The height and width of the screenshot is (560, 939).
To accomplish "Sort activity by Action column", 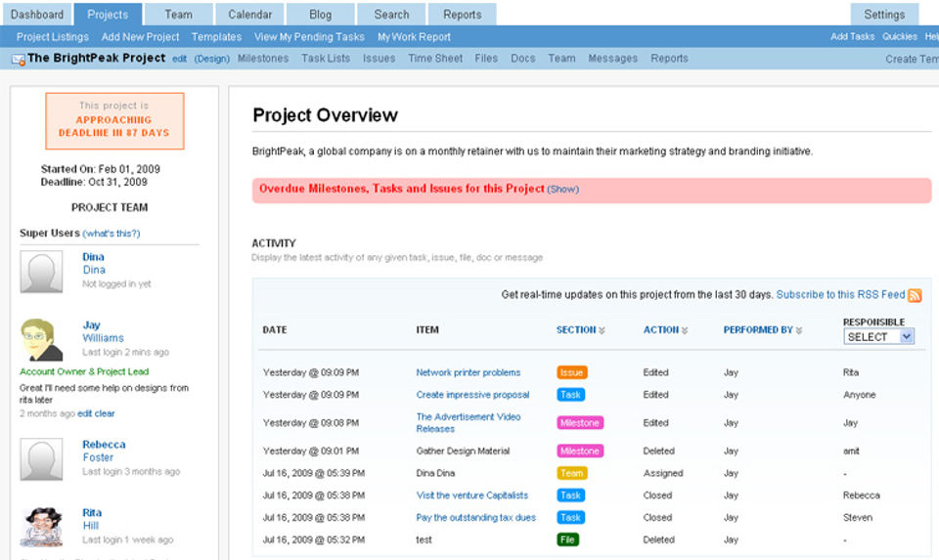I will (665, 329).
